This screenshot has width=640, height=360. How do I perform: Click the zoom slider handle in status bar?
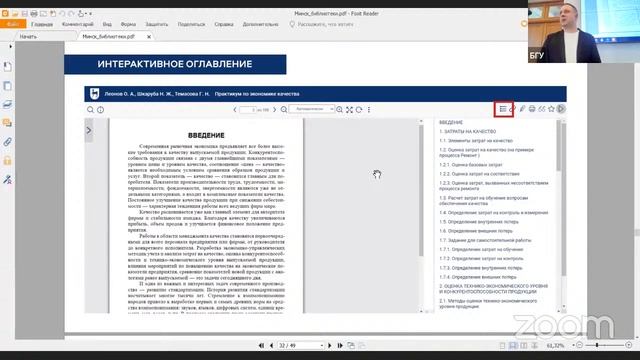click(597, 346)
